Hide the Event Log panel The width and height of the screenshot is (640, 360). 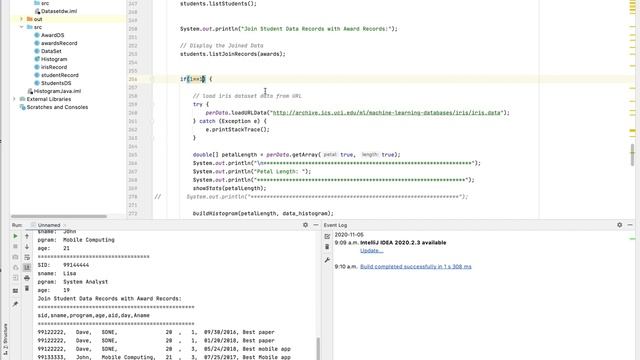[x=630, y=225]
